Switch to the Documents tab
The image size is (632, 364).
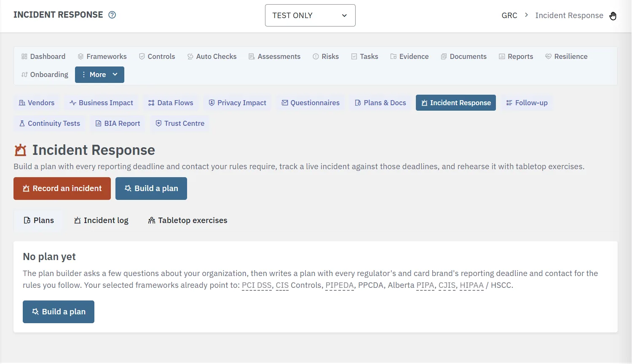[464, 56]
